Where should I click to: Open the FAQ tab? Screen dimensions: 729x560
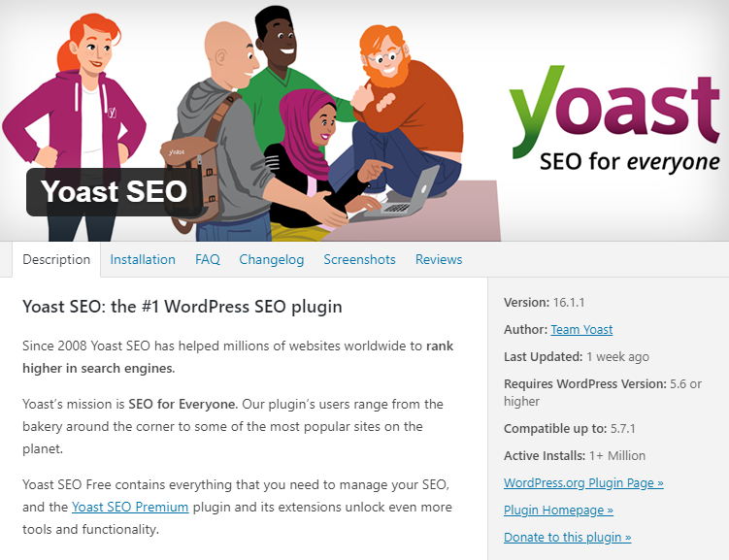click(x=208, y=259)
